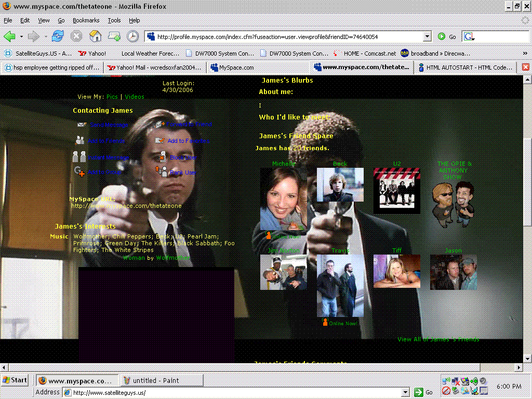
Task: Open the Back button history dropdown arrow
Action: pyautogui.click(x=21, y=36)
